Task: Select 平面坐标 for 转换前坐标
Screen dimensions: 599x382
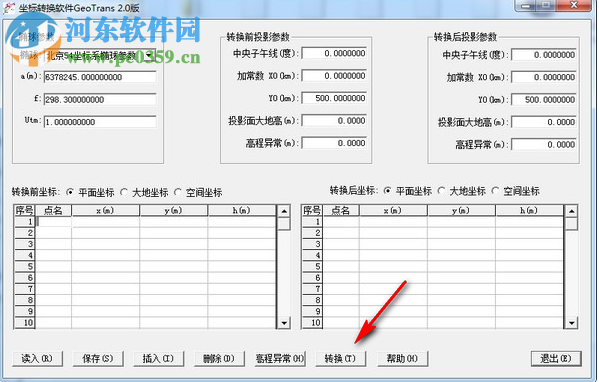Action: point(70,192)
